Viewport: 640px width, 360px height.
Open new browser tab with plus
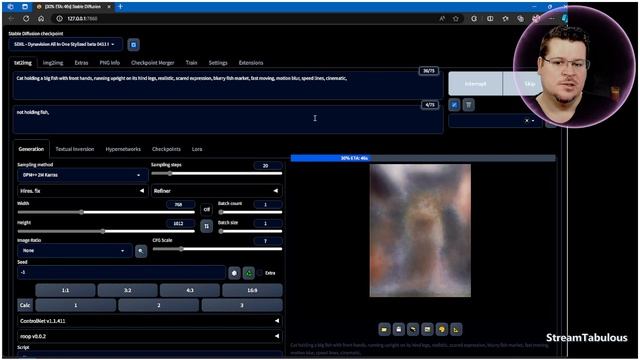(x=120, y=7)
